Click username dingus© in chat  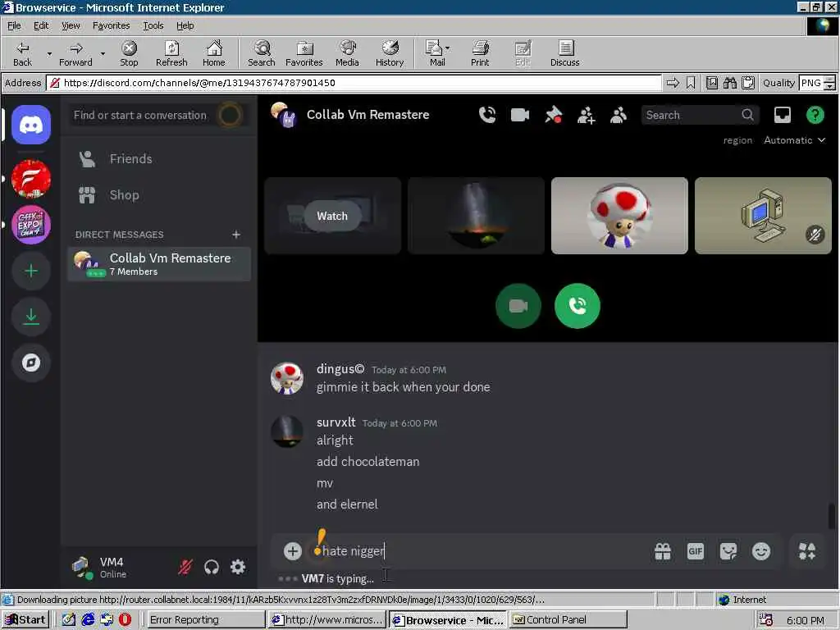tap(340, 369)
